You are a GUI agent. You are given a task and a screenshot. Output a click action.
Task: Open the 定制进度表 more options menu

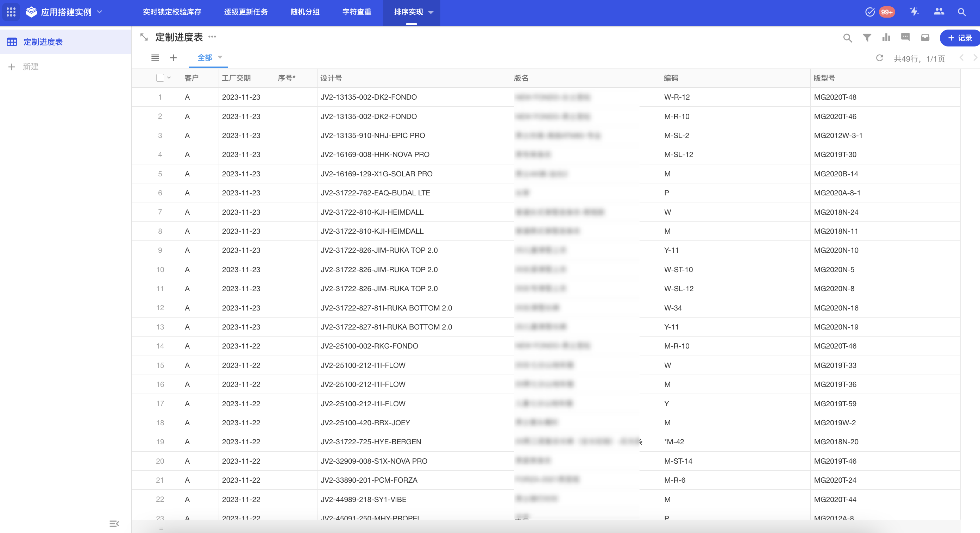212,37
